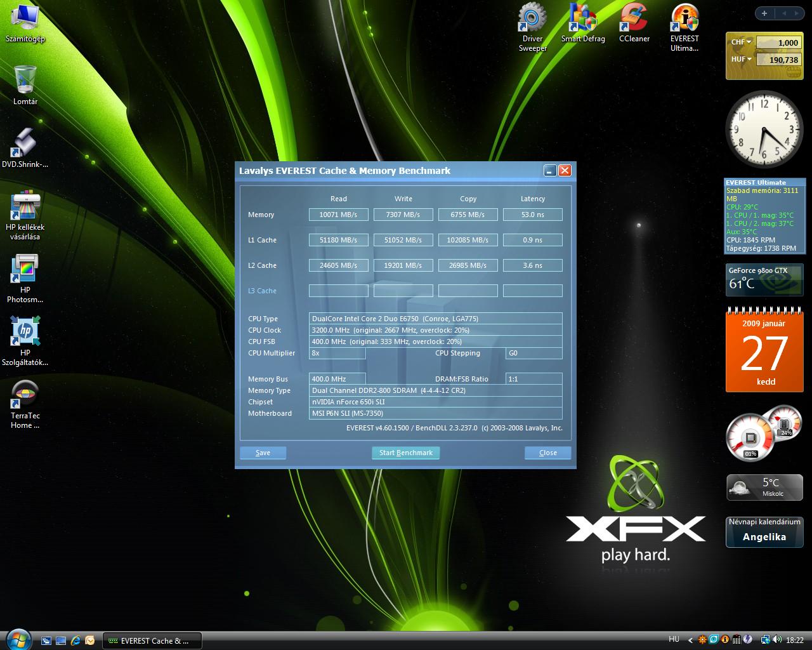Viewport: 812px width, 650px height.
Task: Select HP kellékek vásárlása shortcut
Action: coord(25,216)
